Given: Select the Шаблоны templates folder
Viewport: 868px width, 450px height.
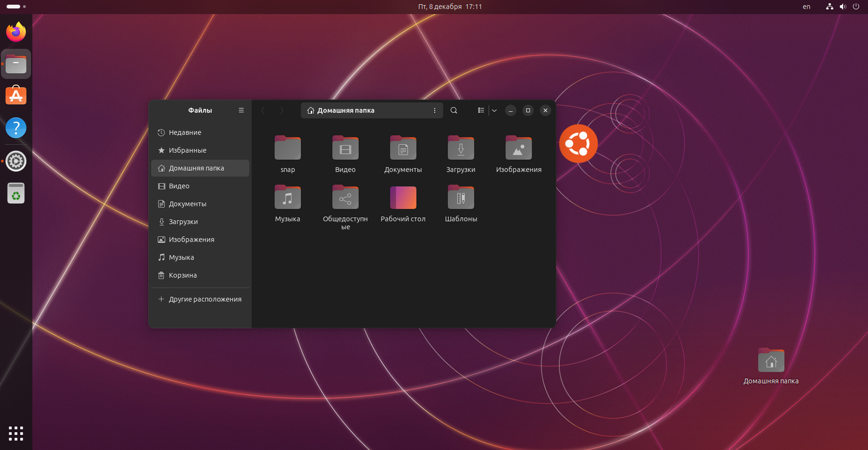Looking at the screenshot, I should point(461,197).
